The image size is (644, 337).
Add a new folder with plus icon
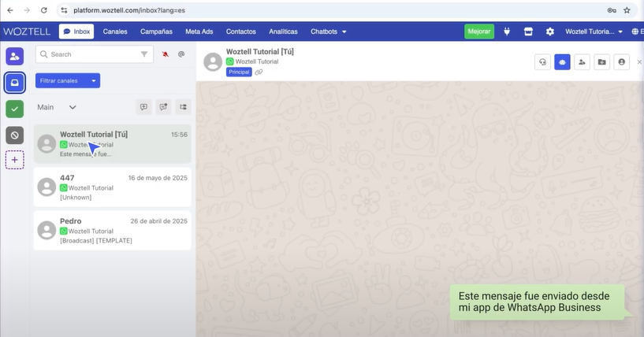[15, 160]
